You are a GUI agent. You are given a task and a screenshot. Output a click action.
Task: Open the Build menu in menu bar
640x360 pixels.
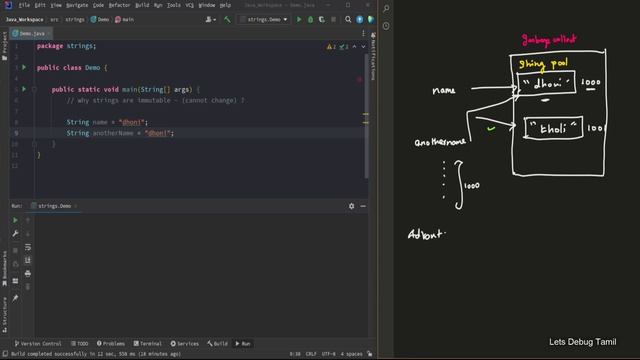(x=142, y=5)
